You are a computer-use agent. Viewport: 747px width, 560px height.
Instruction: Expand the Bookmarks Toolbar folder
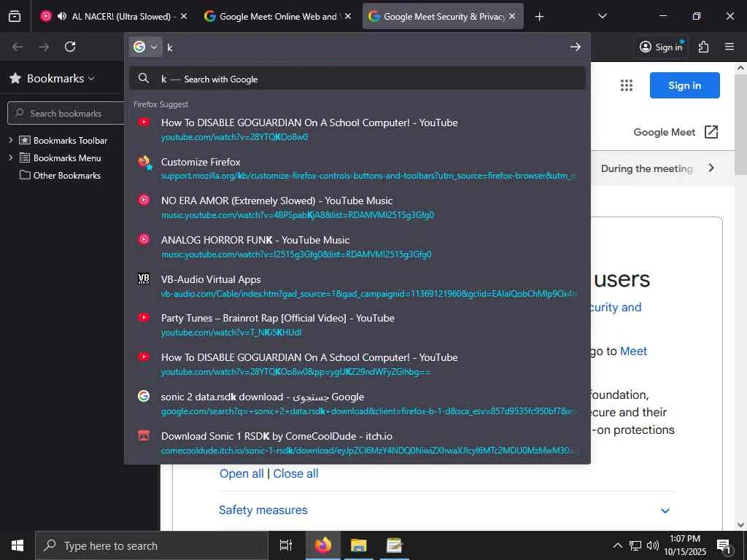(10, 140)
